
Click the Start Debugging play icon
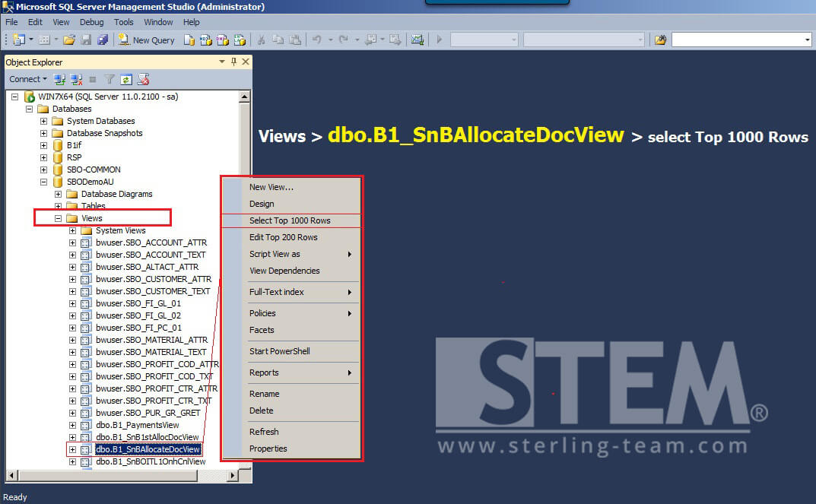coord(440,40)
